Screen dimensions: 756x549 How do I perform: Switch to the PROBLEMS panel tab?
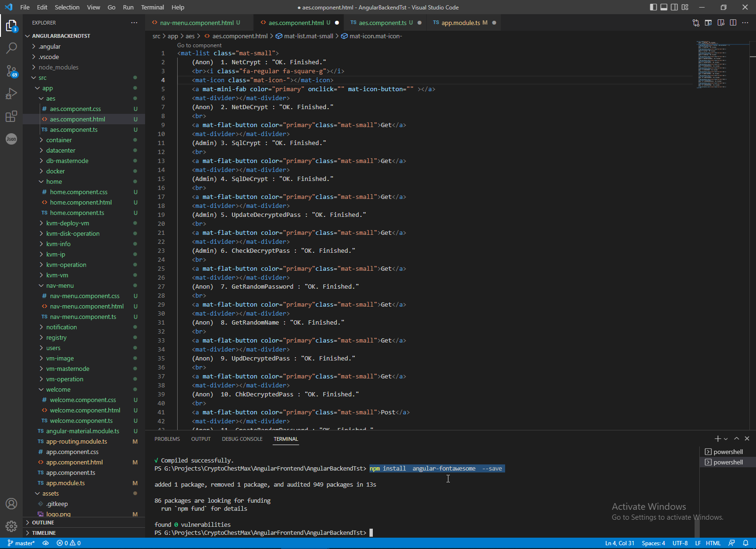[x=167, y=439]
